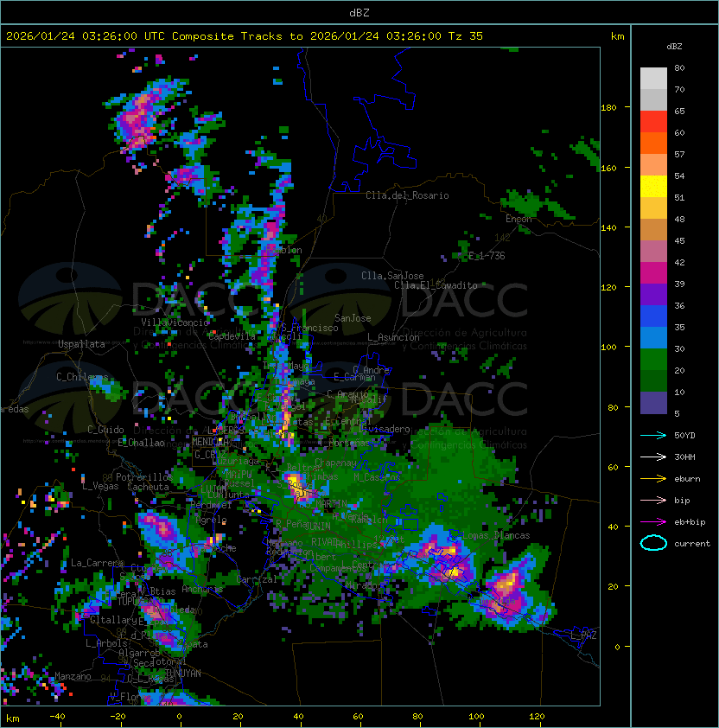Click the 'E_Challao' map label
The width and height of the screenshot is (719, 728).
click(x=141, y=443)
